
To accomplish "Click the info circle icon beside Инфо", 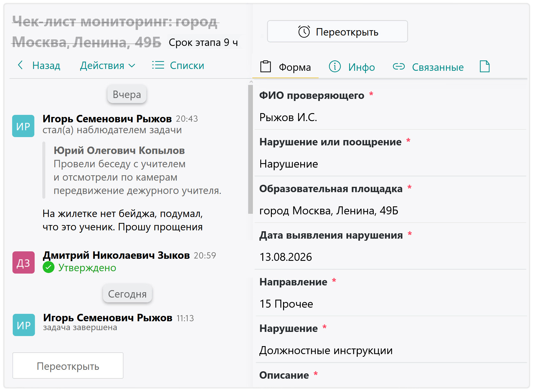I will (x=335, y=66).
